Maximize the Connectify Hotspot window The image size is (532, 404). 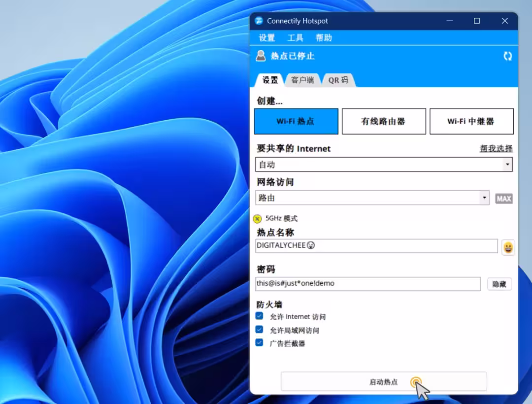point(477,21)
